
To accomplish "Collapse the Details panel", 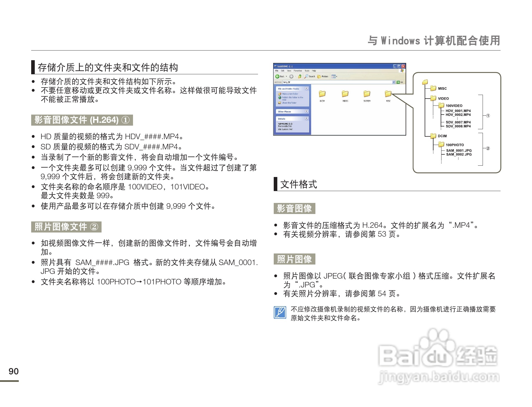I will pyautogui.click(x=306, y=118).
